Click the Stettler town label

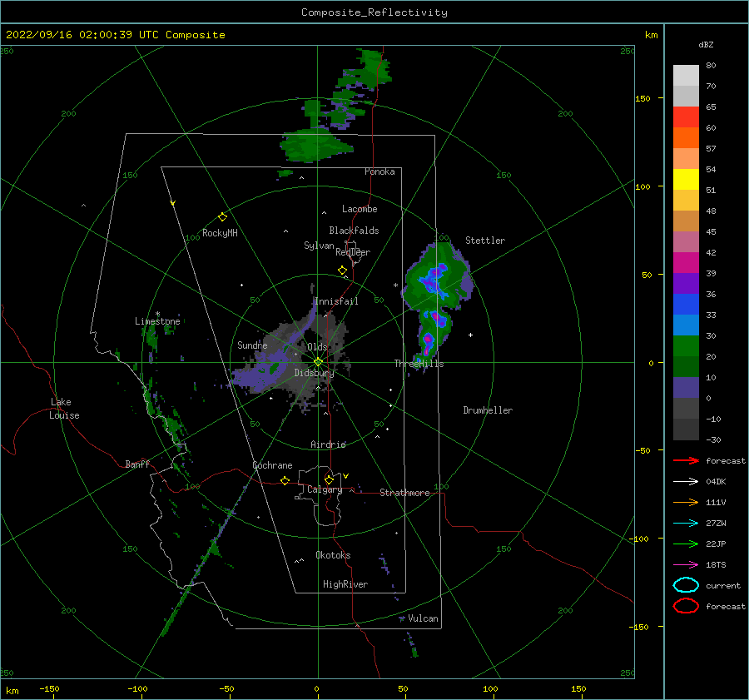pos(485,241)
